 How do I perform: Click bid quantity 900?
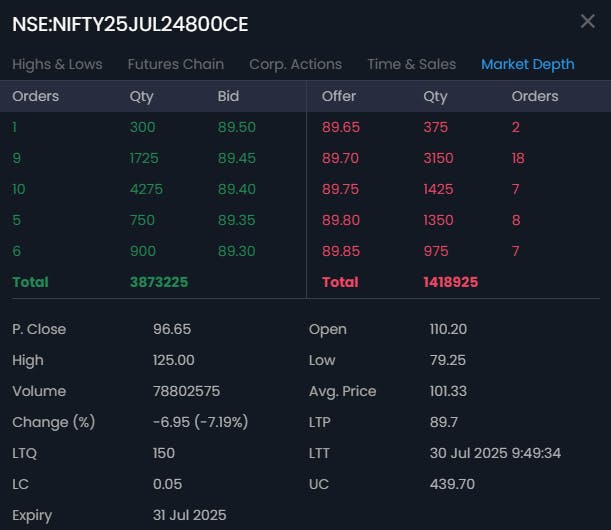click(x=143, y=251)
